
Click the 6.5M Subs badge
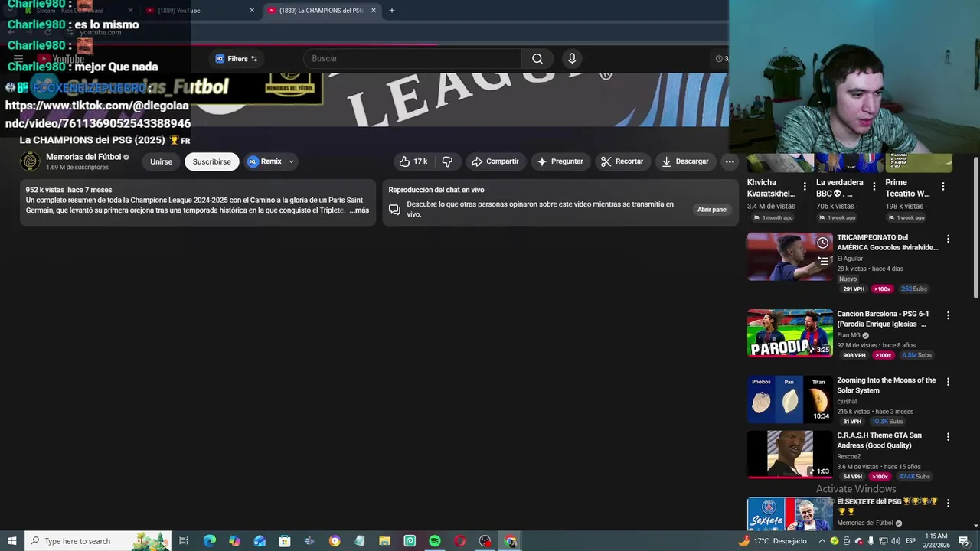point(916,355)
